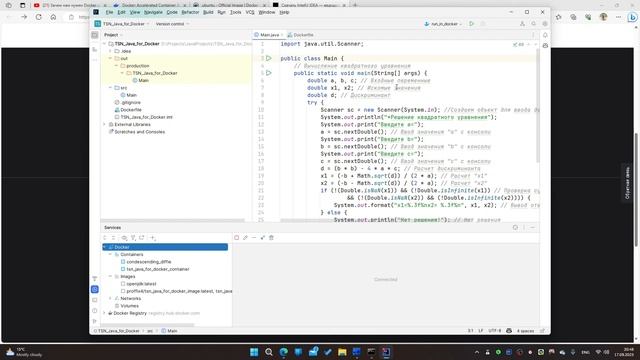The height and width of the screenshot is (360, 640).
Task: Select .gitignore in the Project tree
Action: pos(128,102)
